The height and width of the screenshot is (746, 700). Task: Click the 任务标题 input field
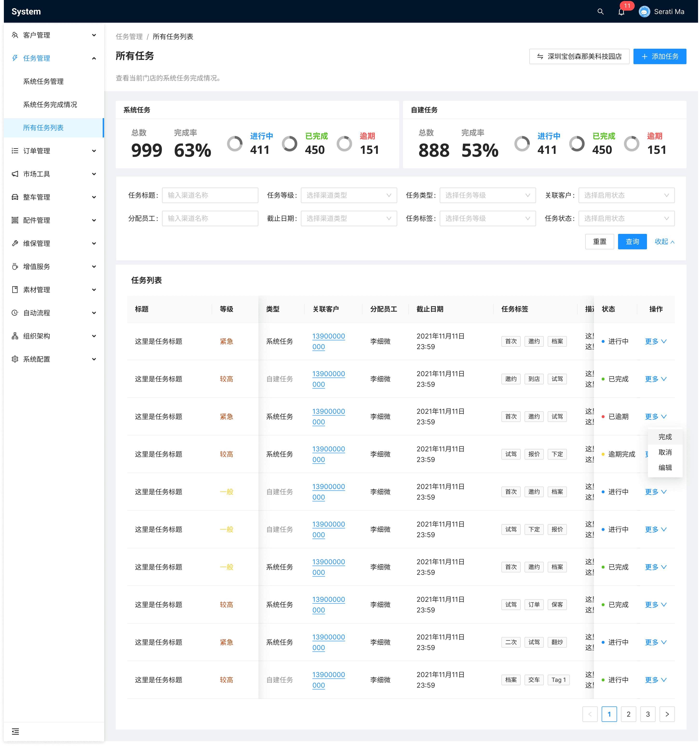point(210,195)
